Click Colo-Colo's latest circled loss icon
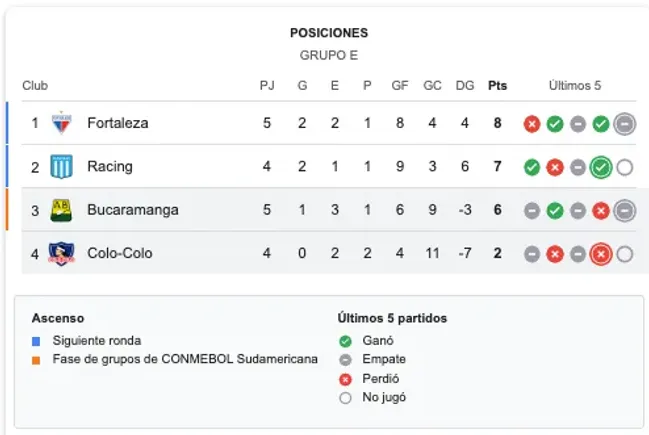The height and width of the screenshot is (435, 649). (601, 254)
